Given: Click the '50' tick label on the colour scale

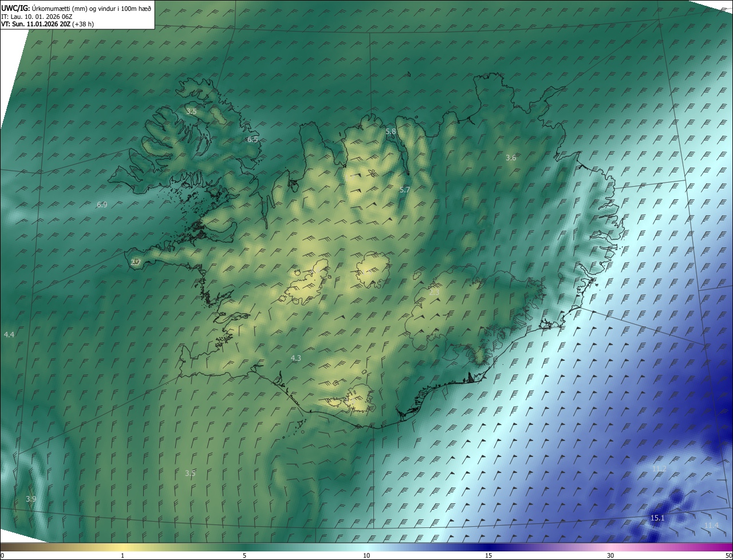Looking at the screenshot, I should pos(728,555).
